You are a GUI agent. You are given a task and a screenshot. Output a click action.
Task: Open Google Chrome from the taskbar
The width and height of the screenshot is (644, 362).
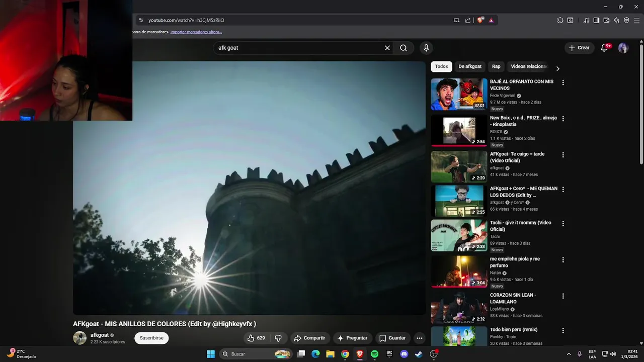[345, 354]
